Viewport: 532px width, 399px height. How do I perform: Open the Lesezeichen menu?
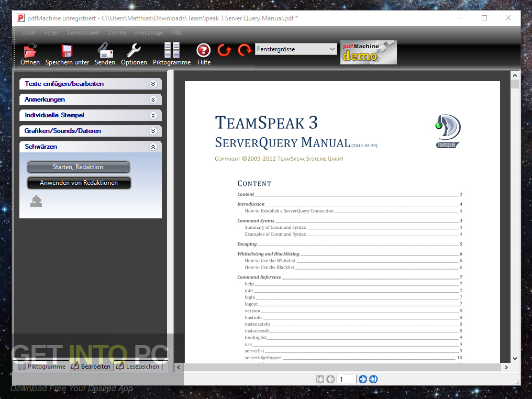click(83, 32)
